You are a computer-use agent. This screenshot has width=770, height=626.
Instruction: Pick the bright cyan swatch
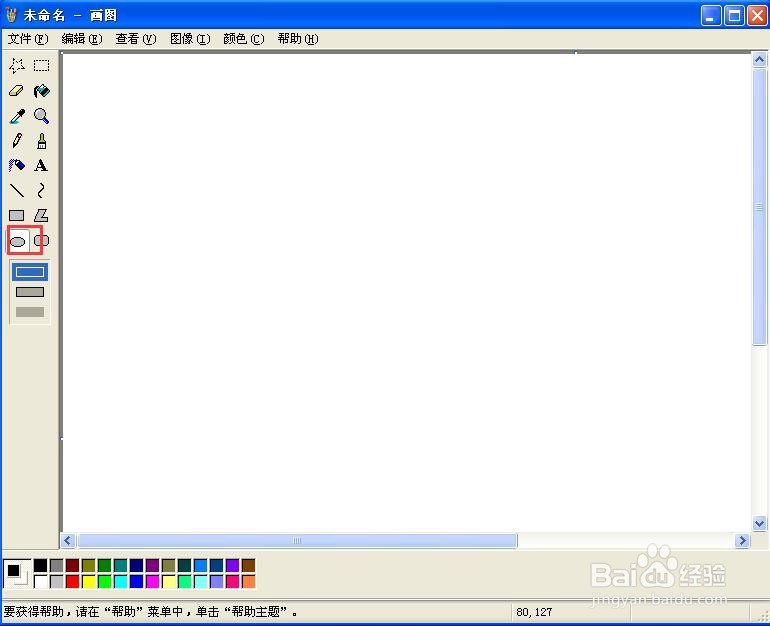[x=121, y=582]
